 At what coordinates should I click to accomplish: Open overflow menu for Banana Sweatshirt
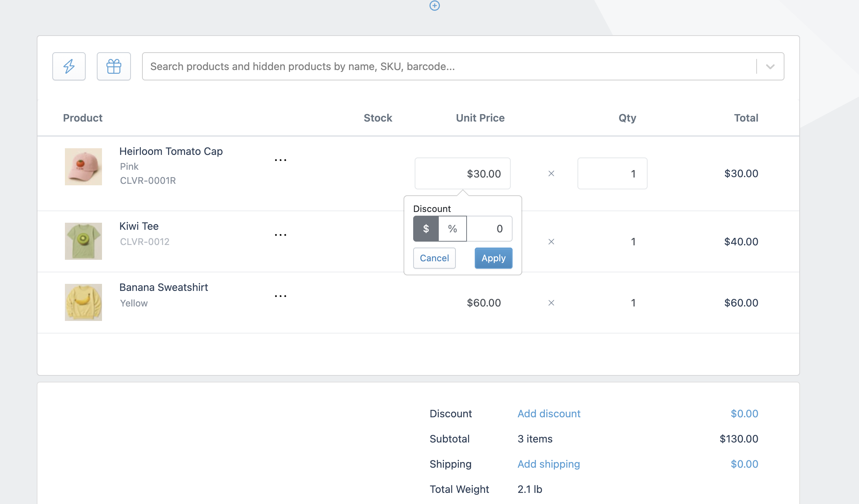tap(281, 295)
